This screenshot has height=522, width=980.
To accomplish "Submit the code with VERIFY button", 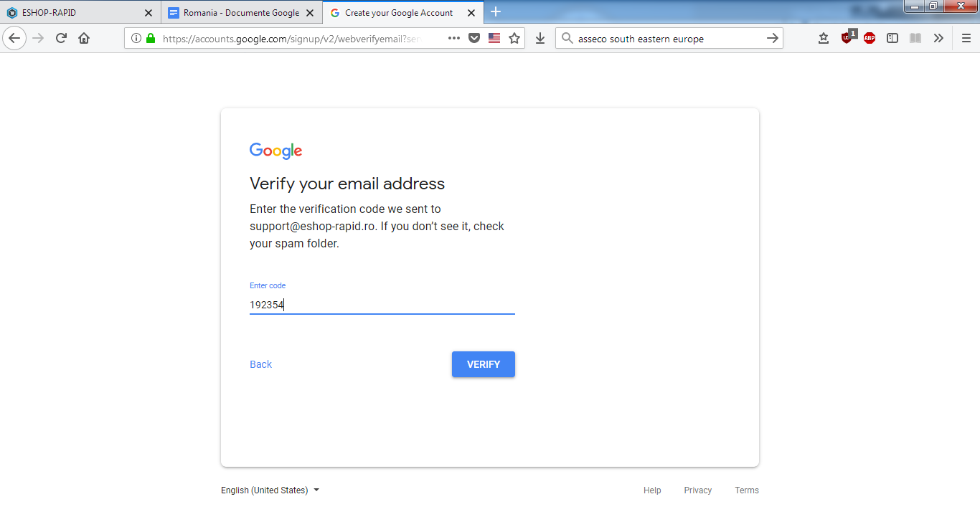I will [484, 364].
